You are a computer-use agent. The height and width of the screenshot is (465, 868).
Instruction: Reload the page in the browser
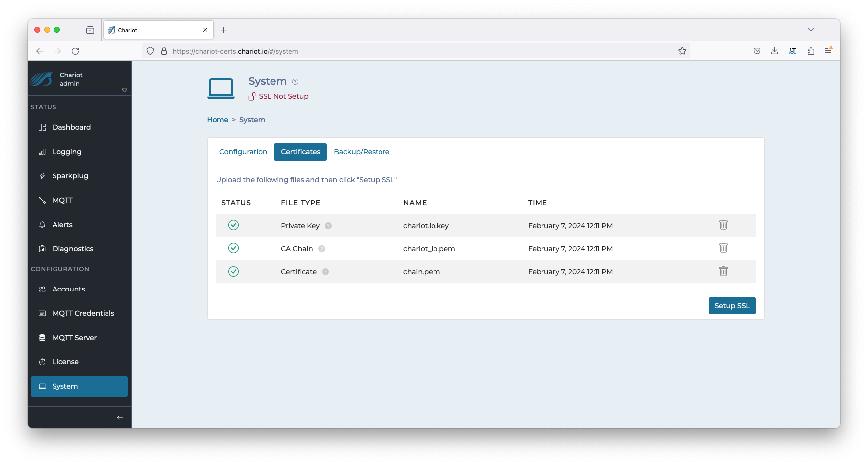coord(75,51)
